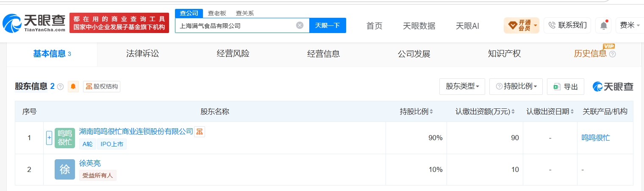Click the 徐 avatar for 徐英亮

(65, 169)
